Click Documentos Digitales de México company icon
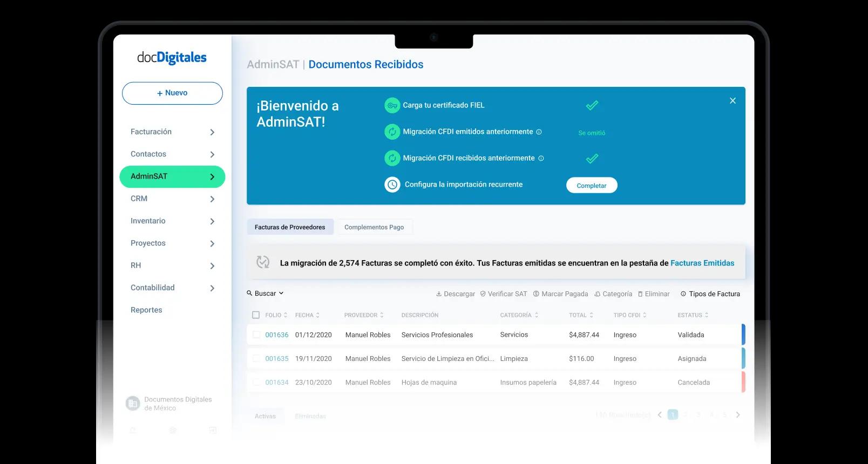The image size is (868, 464). [132, 403]
